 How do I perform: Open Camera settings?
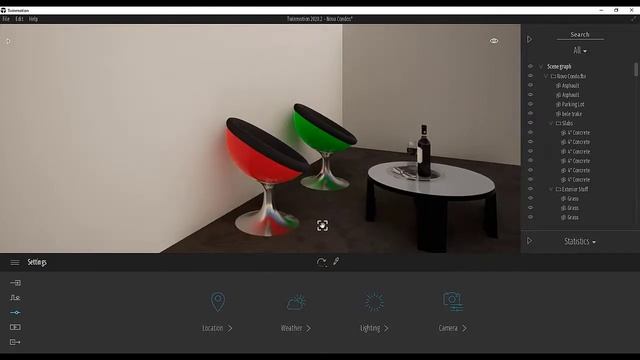[452, 328]
